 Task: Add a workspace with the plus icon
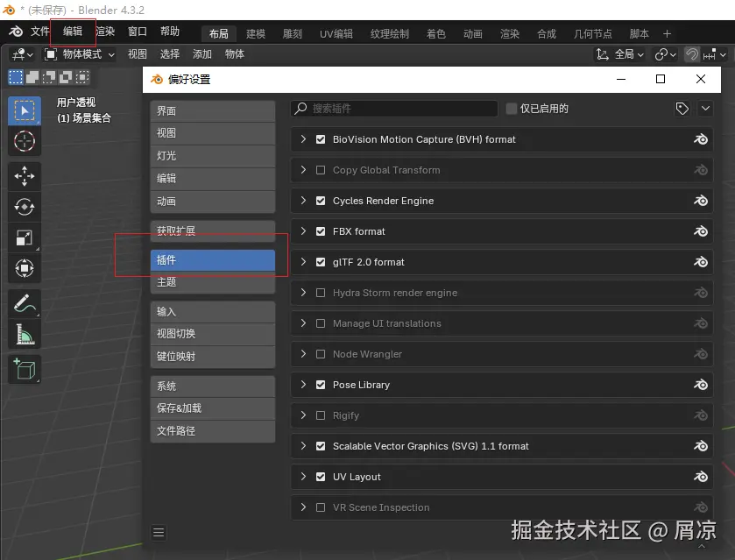667,34
